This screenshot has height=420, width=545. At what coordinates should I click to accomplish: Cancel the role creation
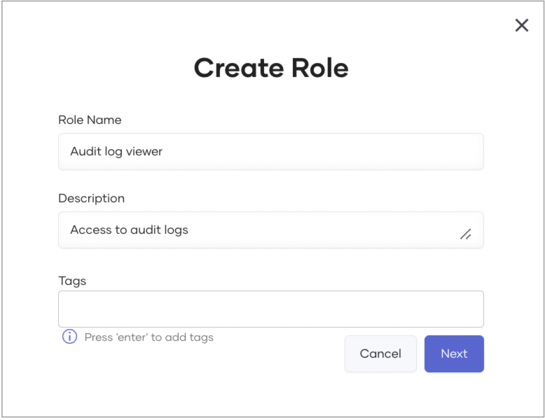(x=380, y=354)
